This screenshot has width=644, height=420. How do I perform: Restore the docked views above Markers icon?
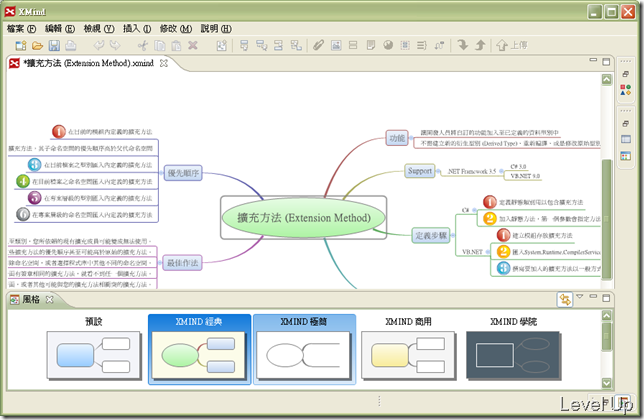click(x=626, y=74)
